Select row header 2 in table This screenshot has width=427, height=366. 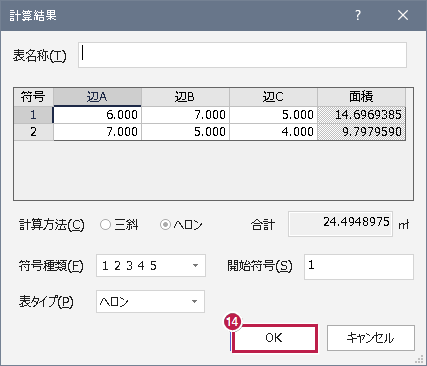click(x=33, y=132)
